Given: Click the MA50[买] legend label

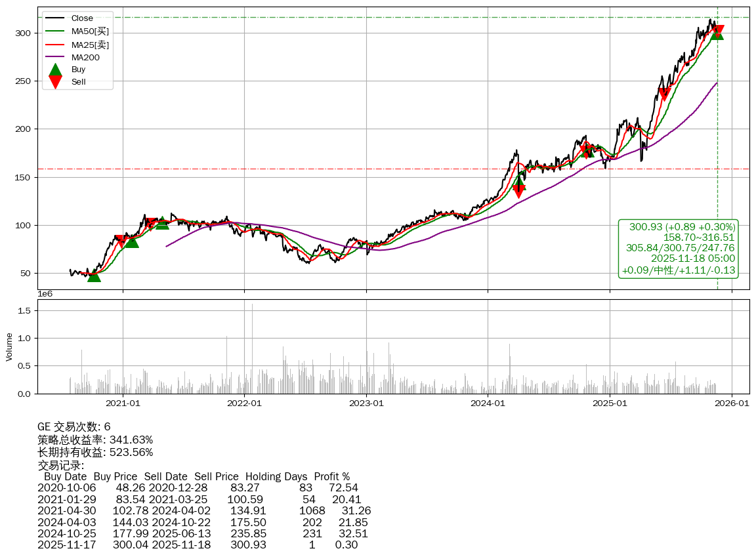Looking at the screenshot, I should (90, 31).
